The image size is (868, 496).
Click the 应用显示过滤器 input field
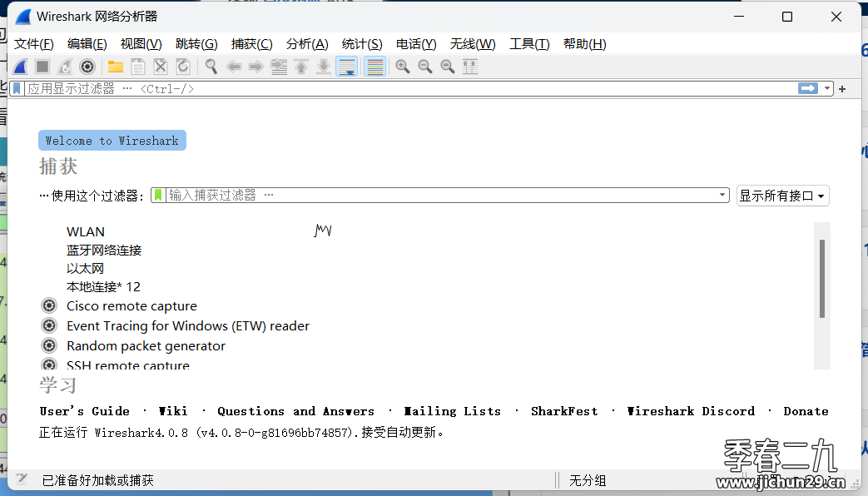point(333,88)
